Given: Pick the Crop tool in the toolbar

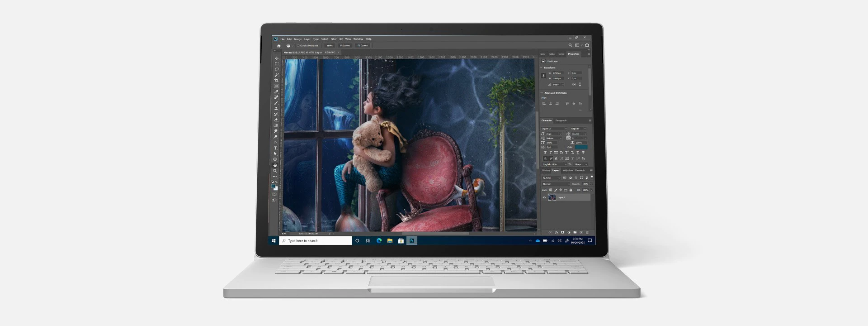Looking at the screenshot, I should point(276,81).
